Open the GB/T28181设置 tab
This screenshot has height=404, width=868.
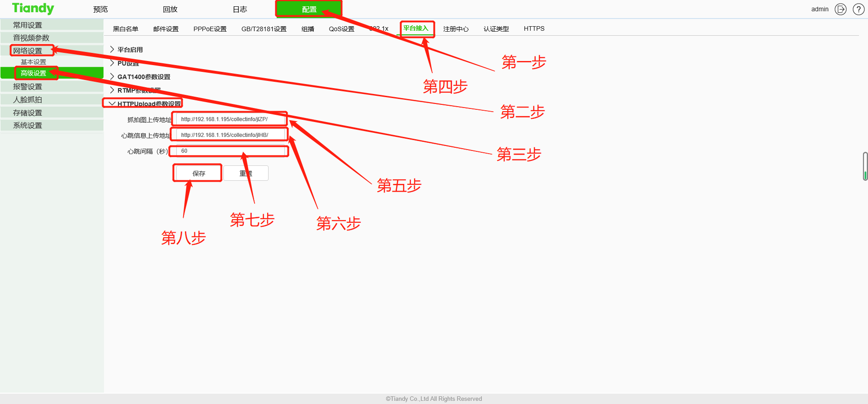[264, 29]
